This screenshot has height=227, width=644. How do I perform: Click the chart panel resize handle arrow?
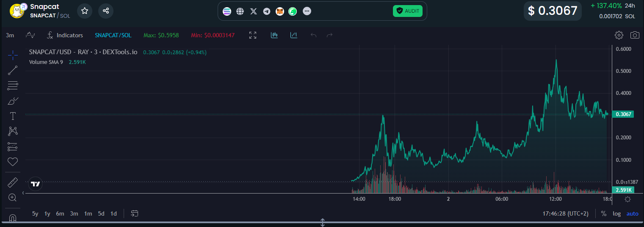[322, 222]
